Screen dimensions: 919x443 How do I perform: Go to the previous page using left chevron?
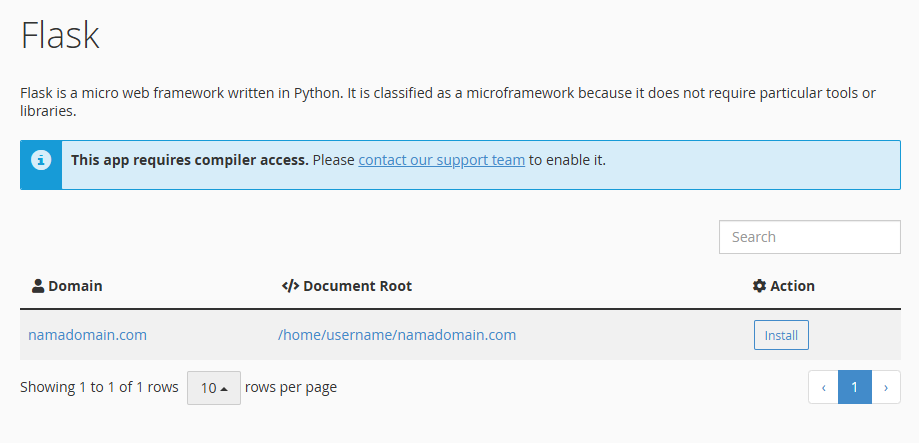click(x=823, y=387)
